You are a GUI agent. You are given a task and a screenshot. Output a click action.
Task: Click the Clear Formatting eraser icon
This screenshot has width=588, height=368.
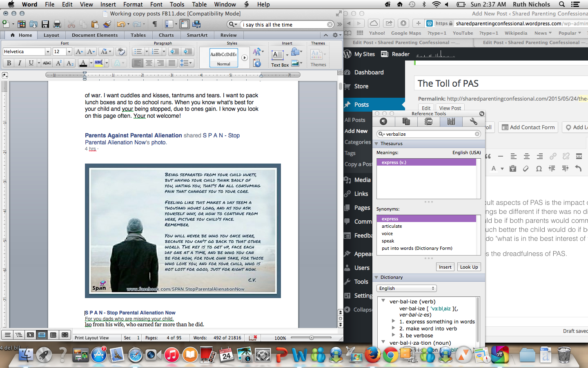[121, 52]
